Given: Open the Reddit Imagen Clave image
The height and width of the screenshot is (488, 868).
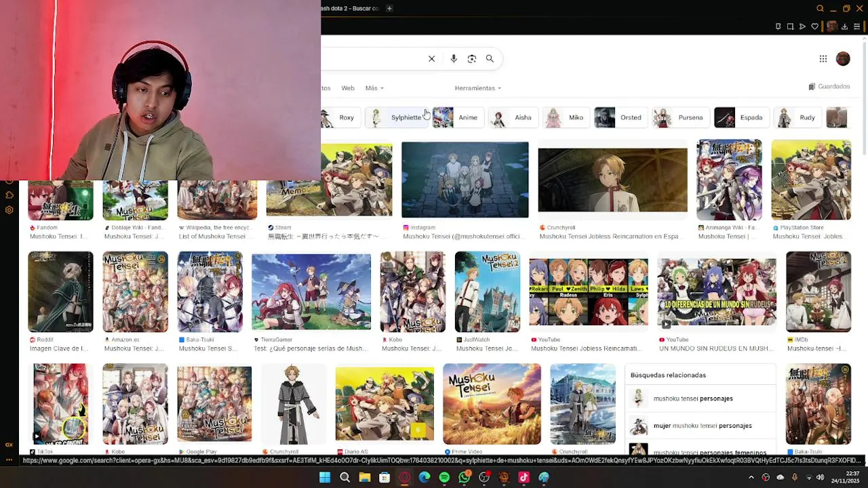Looking at the screenshot, I should tap(60, 291).
